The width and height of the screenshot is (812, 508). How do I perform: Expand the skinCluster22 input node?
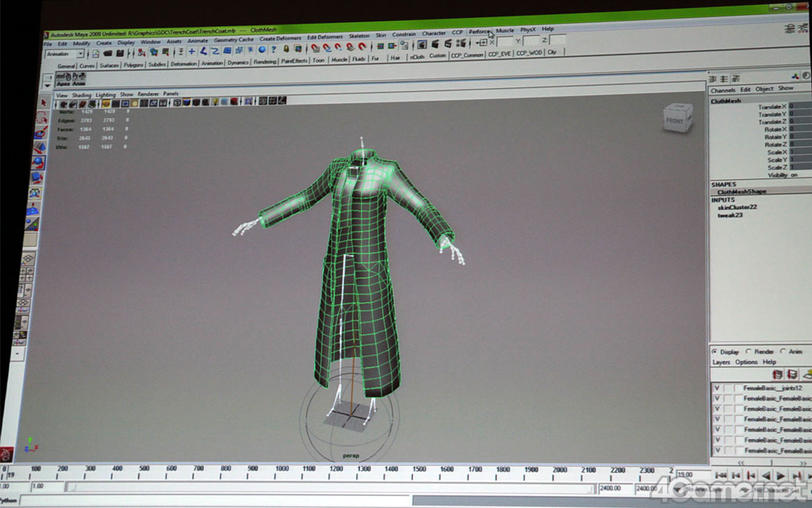point(737,207)
